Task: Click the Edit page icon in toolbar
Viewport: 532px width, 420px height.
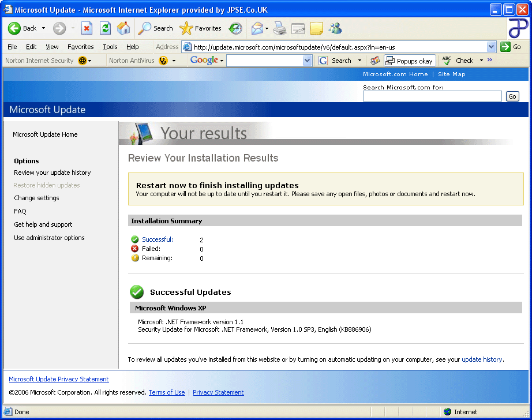Action: click(x=298, y=28)
